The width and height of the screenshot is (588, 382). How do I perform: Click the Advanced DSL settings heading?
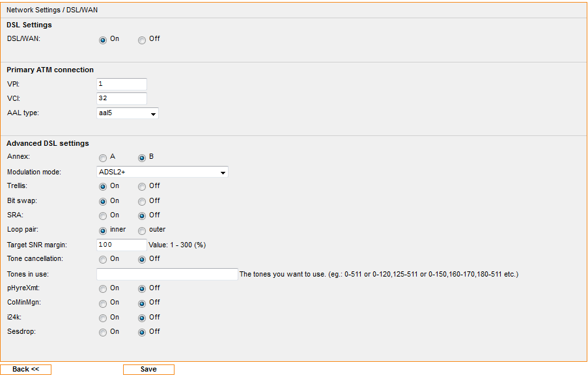pyautogui.click(x=48, y=143)
